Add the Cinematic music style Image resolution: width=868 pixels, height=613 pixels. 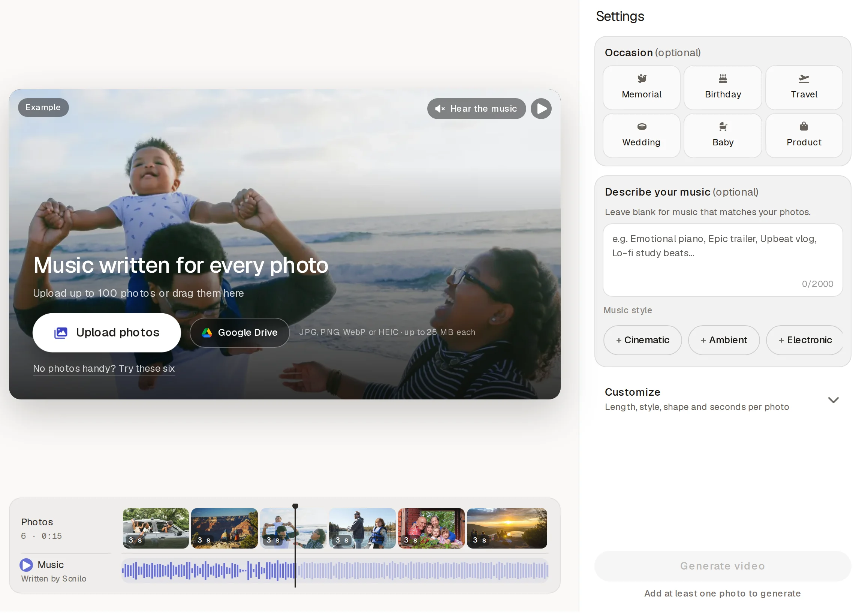click(x=644, y=341)
